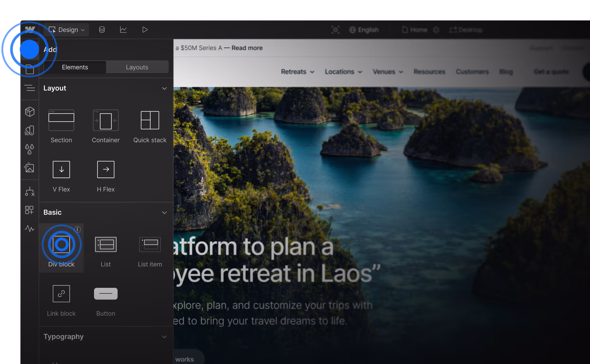Click the Preview play button
The width and height of the screenshot is (590, 364).
click(145, 30)
